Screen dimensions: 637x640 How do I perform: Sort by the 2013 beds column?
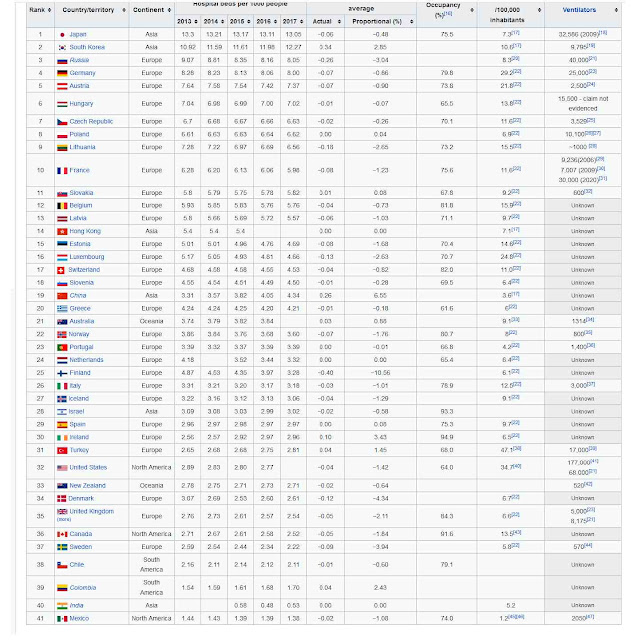(x=196, y=22)
